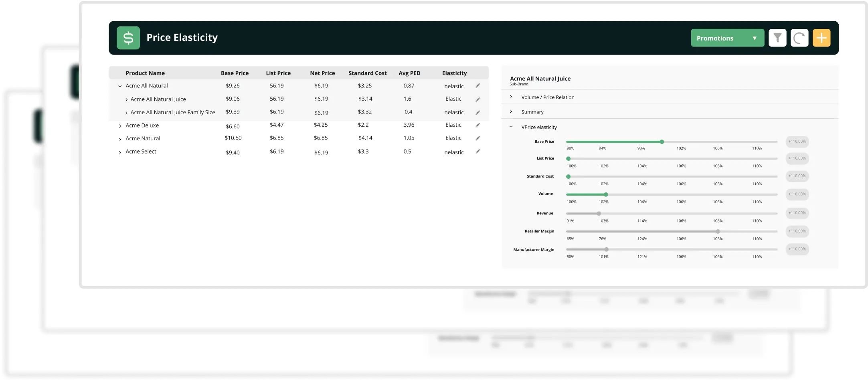
Task: Open the filter funnel icon
Action: 777,38
